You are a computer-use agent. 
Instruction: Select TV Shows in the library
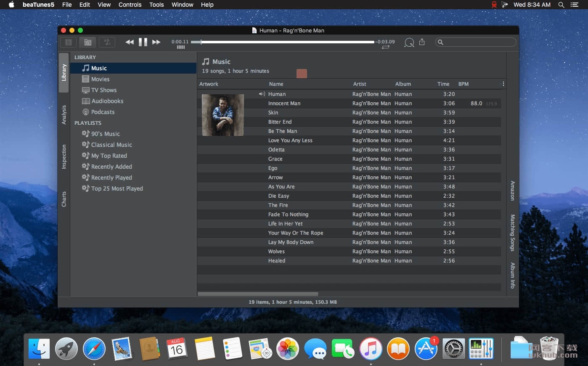pos(133,90)
